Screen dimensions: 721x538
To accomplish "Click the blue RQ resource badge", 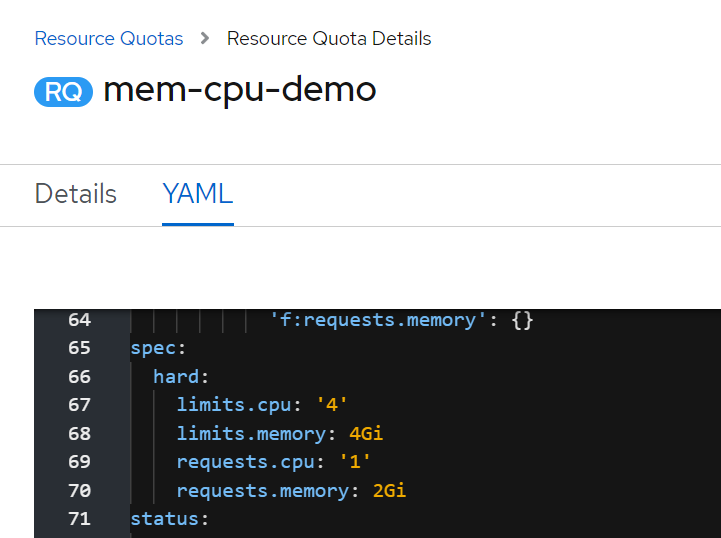I will tap(63, 92).
